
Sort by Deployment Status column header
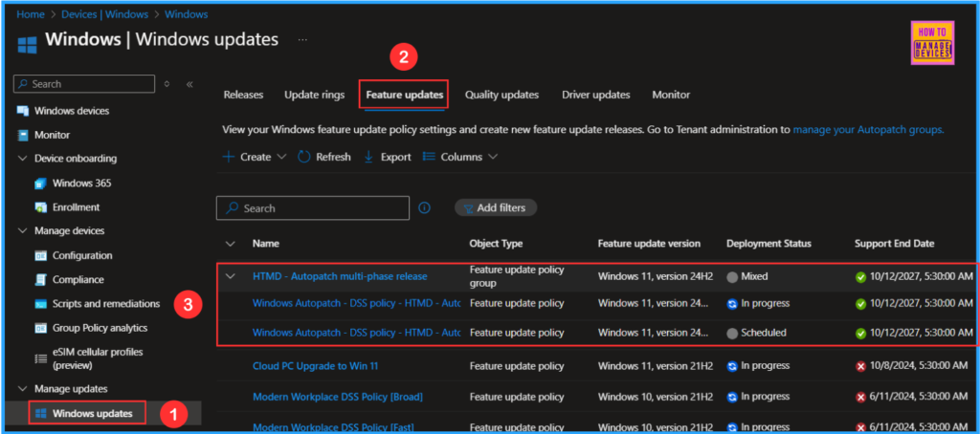tap(768, 244)
